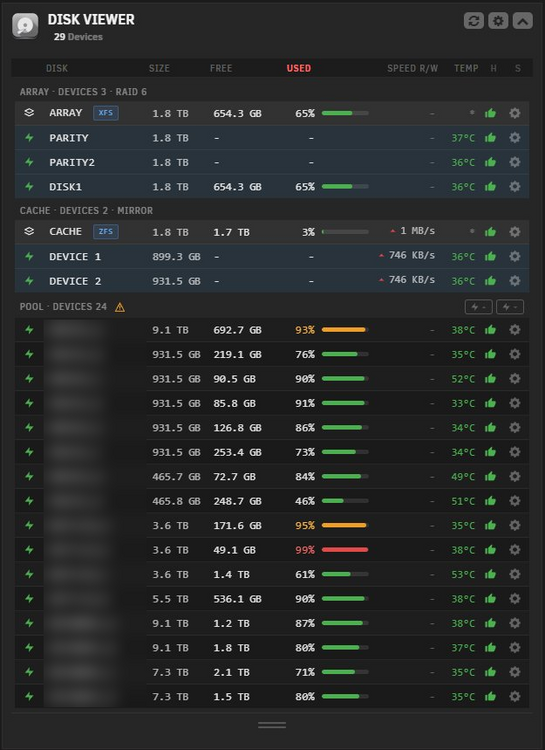Click the XFS filesystem badge on ARRAY
The height and width of the screenshot is (750, 545).
pyautogui.click(x=106, y=113)
